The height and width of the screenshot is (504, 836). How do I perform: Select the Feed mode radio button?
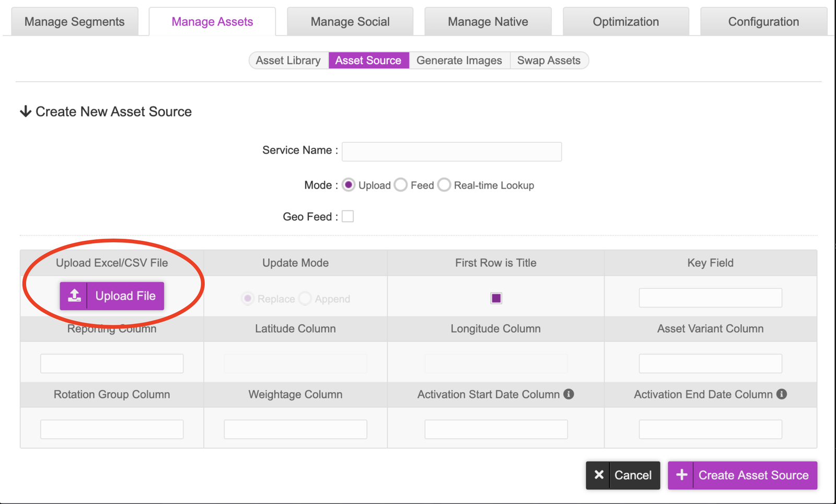coord(401,185)
